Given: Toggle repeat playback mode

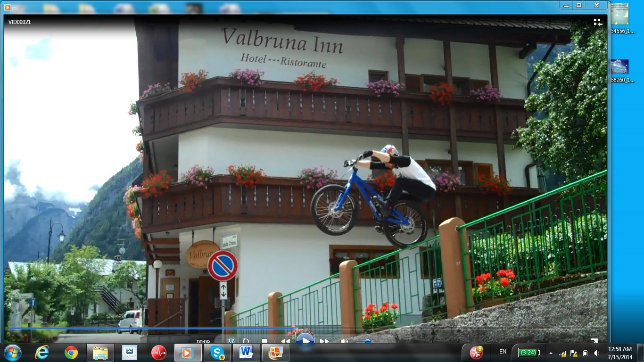Looking at the screenshot, I should 246,341.
